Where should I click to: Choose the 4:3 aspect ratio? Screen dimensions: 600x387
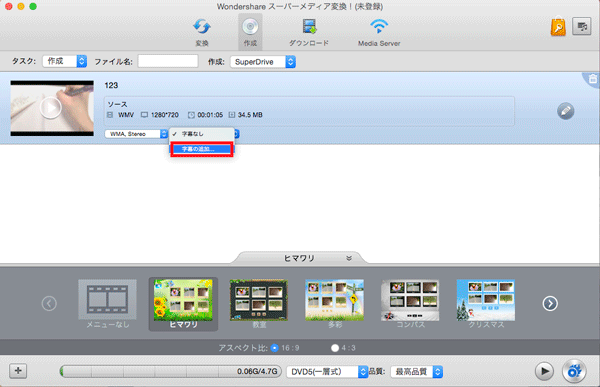click(335, 348)
